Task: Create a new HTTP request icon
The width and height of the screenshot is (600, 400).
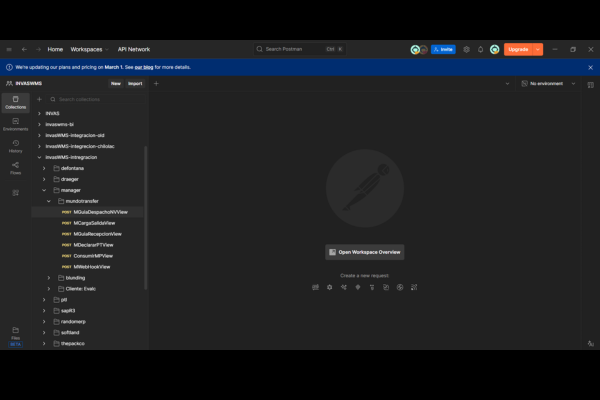Action: 315,287
